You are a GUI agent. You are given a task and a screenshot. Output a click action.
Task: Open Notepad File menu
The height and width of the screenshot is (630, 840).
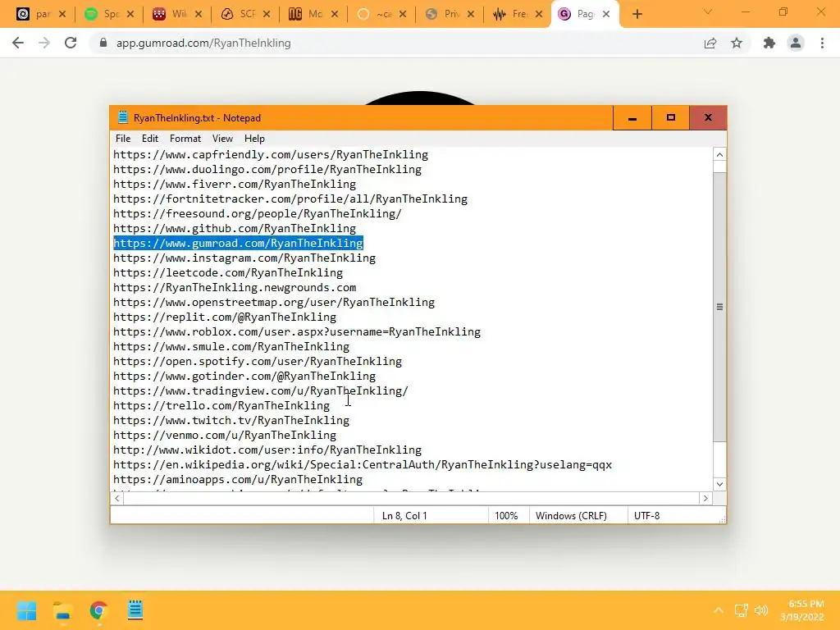[123, 139]
